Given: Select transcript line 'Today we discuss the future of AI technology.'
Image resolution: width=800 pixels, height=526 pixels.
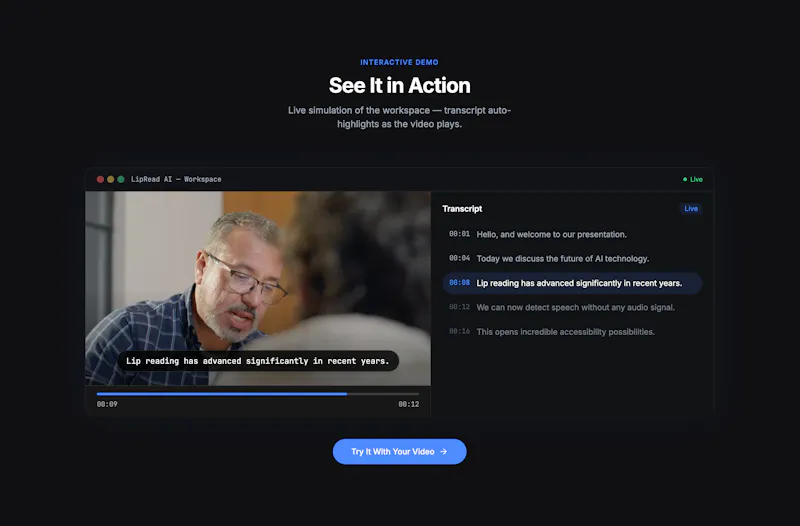Looking at the screenshot, I should 572,259.
